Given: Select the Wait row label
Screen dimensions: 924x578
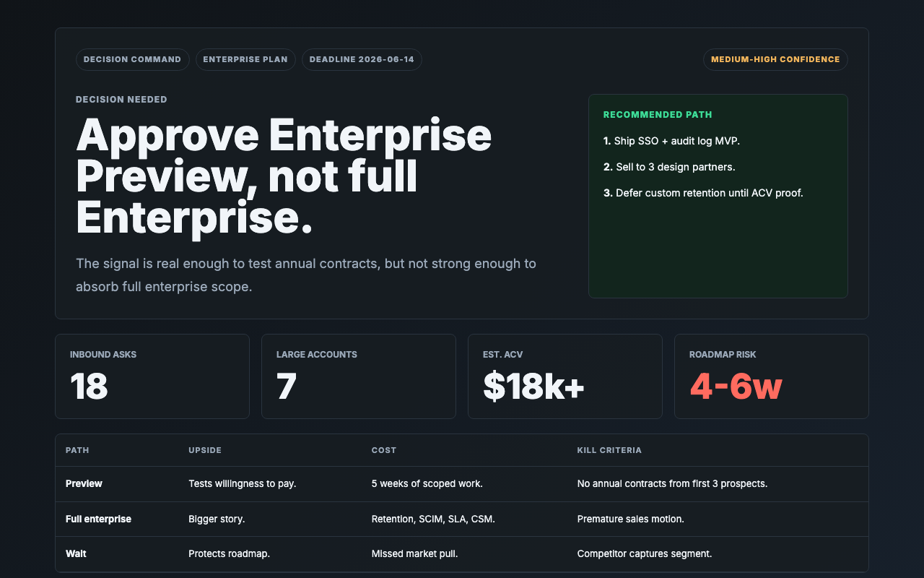Looking at the screenshot, I should coord(76,553).
